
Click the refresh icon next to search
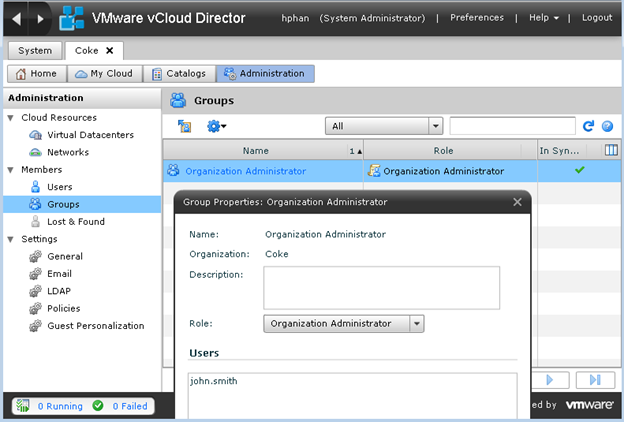[589, 126]
